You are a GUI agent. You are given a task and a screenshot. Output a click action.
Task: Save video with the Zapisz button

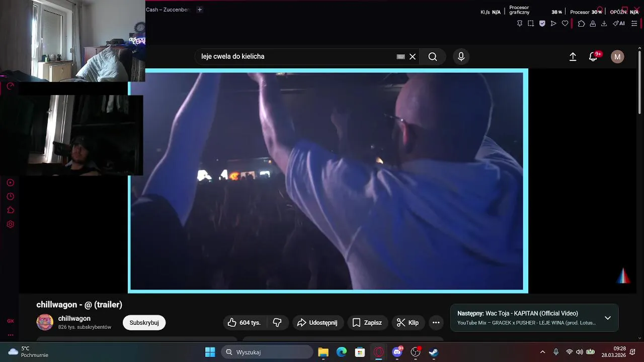(x=367, y=323)
